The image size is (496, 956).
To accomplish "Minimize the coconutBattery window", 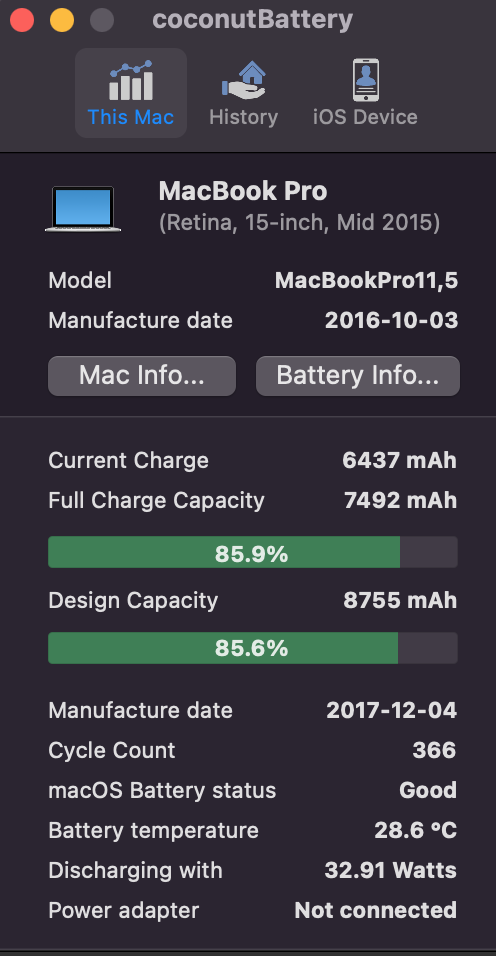I will pos(62,20).
